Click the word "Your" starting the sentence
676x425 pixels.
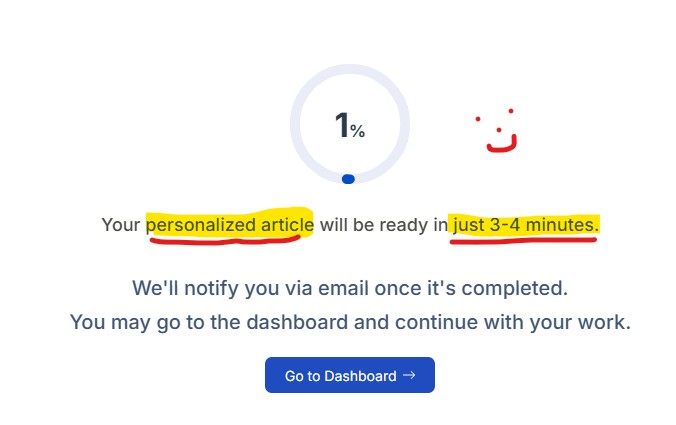(121, 225)
